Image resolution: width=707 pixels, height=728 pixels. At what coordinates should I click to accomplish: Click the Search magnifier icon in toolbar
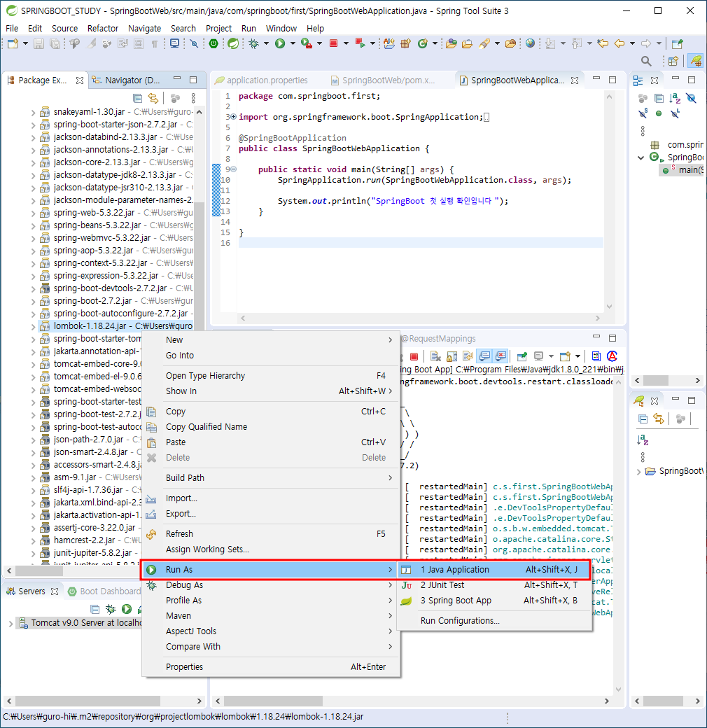[x=645, y=61]
